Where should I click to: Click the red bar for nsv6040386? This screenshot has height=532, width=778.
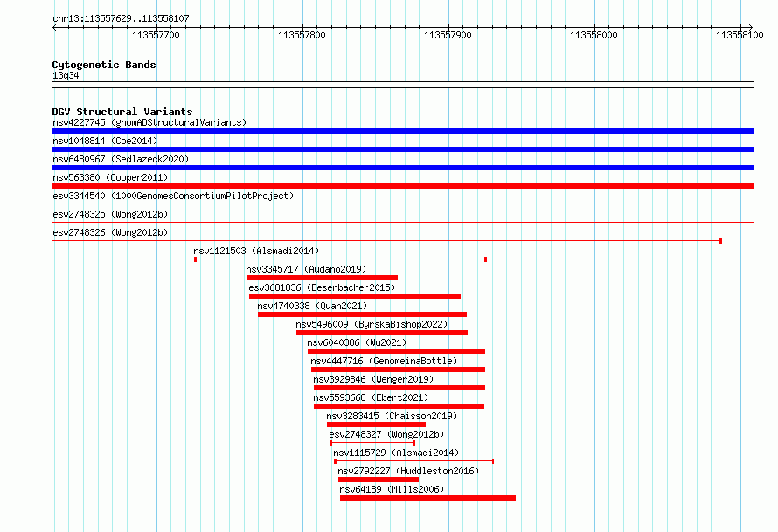point(397,351)
